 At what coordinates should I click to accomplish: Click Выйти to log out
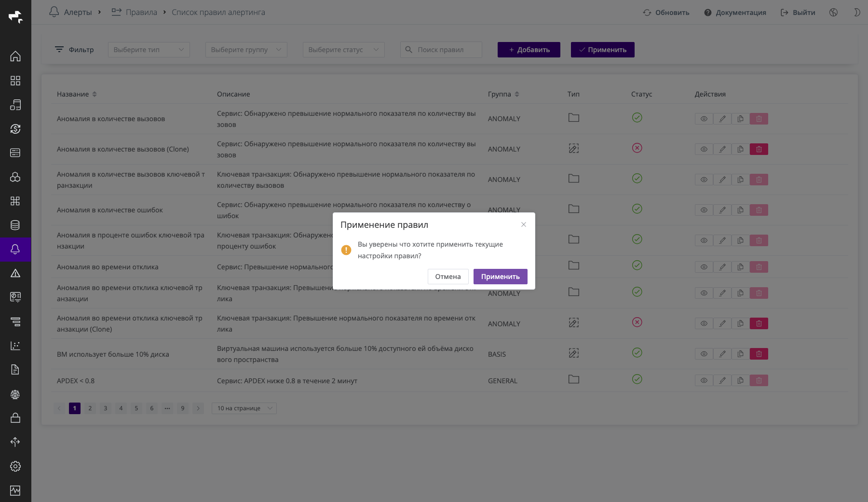(798, 13)
